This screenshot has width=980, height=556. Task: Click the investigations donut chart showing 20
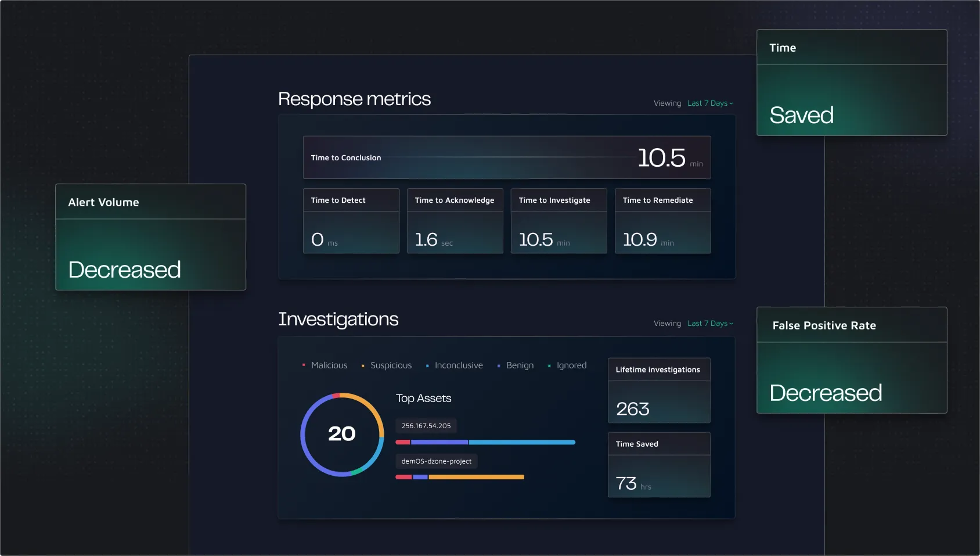[x=341, y=434]
